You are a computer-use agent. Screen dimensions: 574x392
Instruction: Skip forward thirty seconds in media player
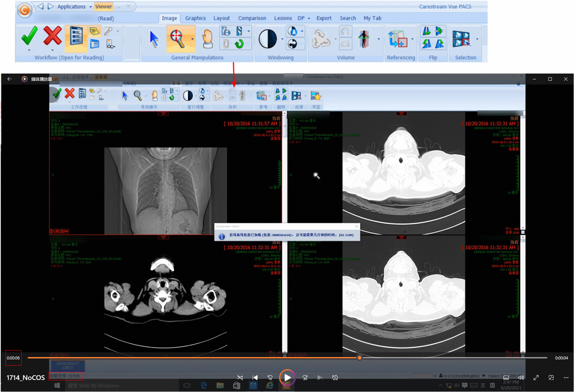tap(305, 378)
